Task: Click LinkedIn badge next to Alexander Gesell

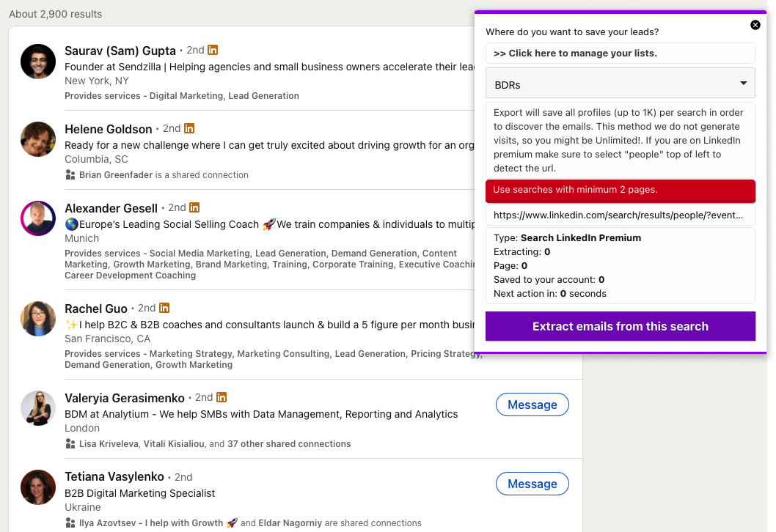Action: click(x=194, y=208)
